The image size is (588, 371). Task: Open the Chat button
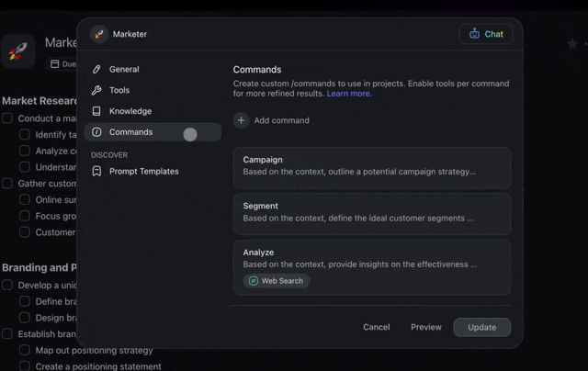point(486,34)
